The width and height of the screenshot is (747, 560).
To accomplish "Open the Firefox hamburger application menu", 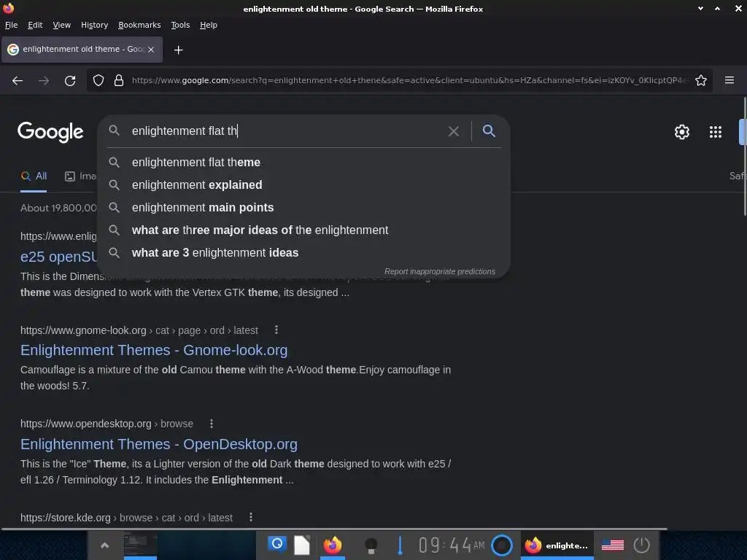I will click(729, 80).
